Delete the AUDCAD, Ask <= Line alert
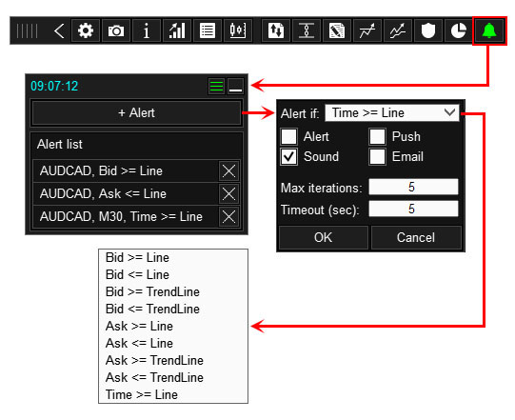 [x=228, y=193]
